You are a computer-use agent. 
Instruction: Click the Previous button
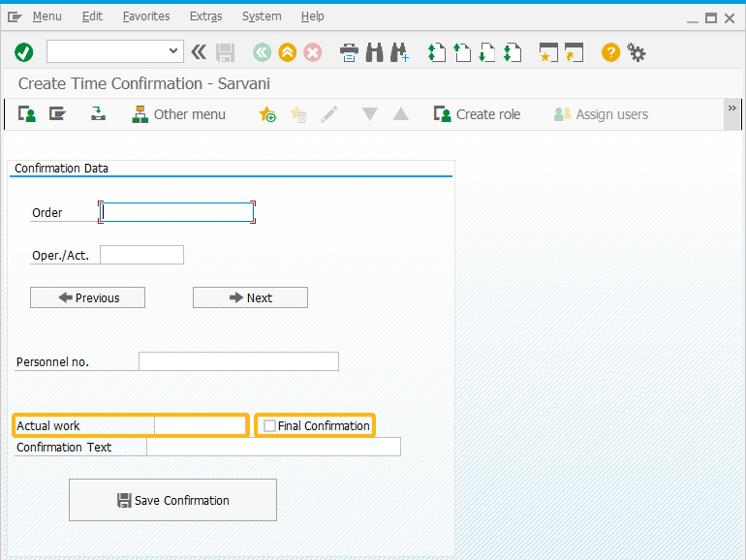(87, 297)
